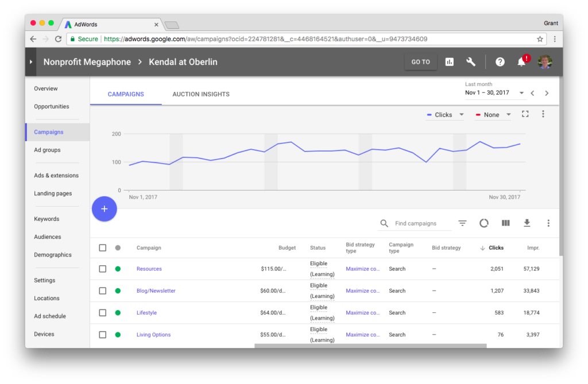The height and width of the screenshot is (384, 588).
Task: Open the Clicks metric dropdown
Action: 445,115
